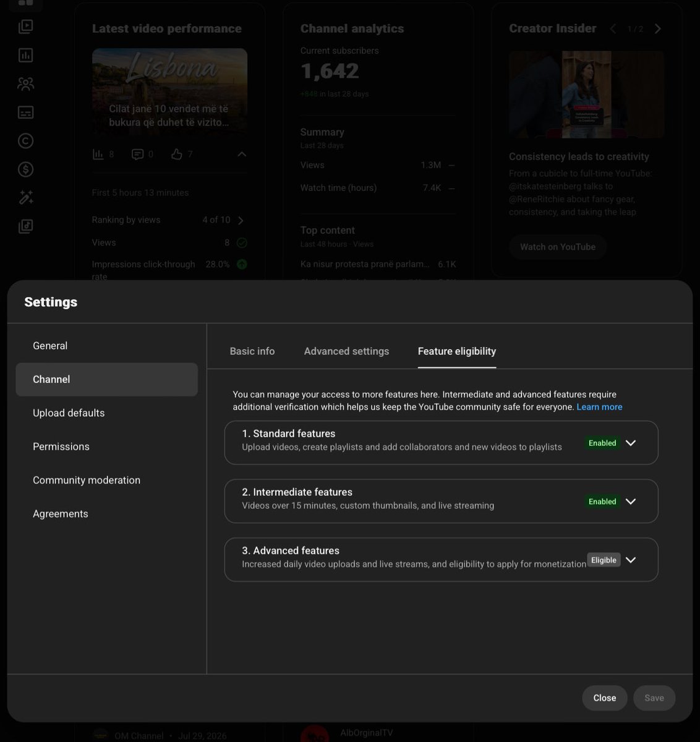Click video analytics bar icon showing 8
The width and height of the screenshot is (700, 742).
click(98, 154)
